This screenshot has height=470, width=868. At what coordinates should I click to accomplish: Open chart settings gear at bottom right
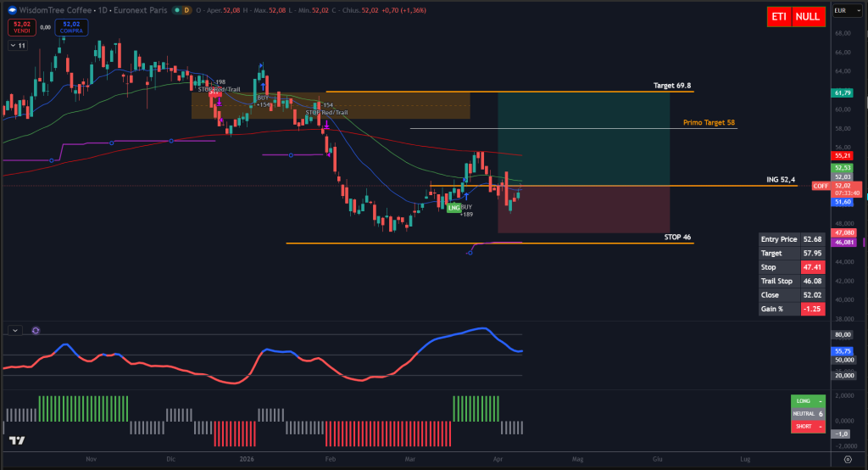click(x=848, y=460)
